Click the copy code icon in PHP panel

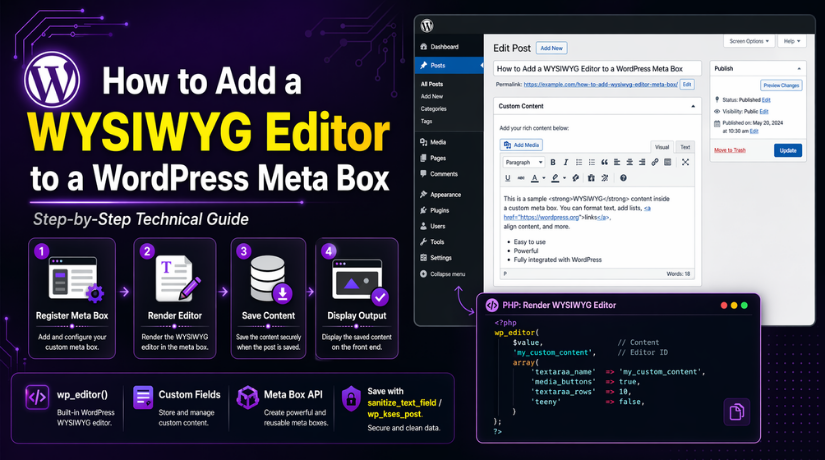click(737, 412)
